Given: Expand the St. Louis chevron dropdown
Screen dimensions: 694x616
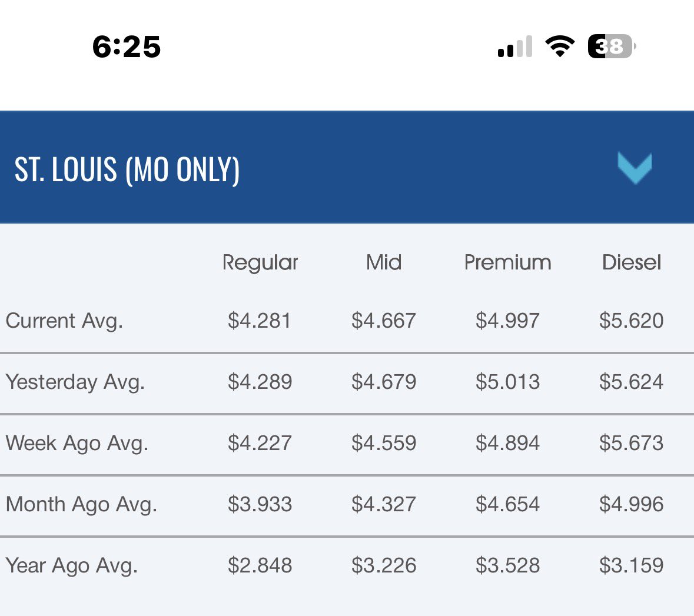Looking at the screenshot, I should pyautogui.click(x=635, y=168).
